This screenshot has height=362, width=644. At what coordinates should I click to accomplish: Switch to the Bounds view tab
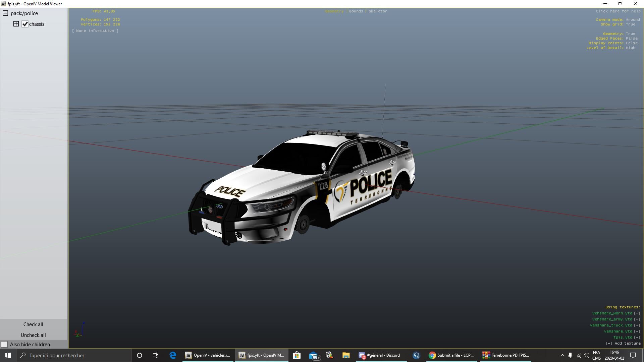(356, 11)
